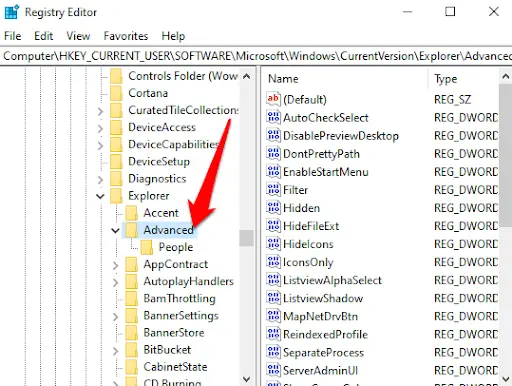The image size is (512, 386).
Task: Select the DeviceSetup folder icon
Action: pos(116,162)
